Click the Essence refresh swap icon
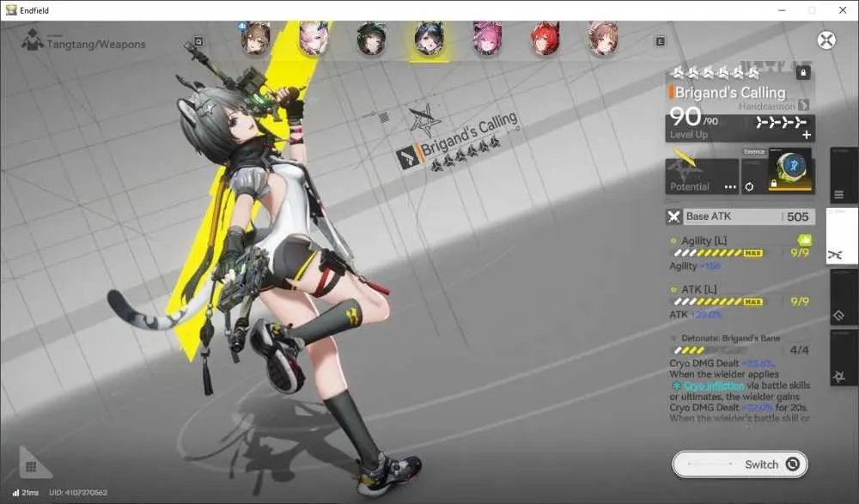859x504 pixels. point(749,187)
